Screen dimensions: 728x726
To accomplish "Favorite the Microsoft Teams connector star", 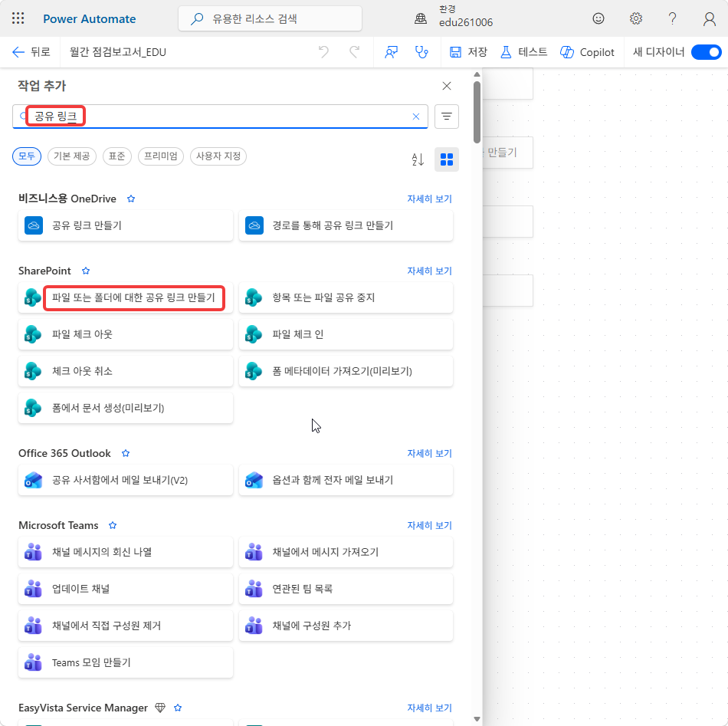I will click(x=113, y=525).
